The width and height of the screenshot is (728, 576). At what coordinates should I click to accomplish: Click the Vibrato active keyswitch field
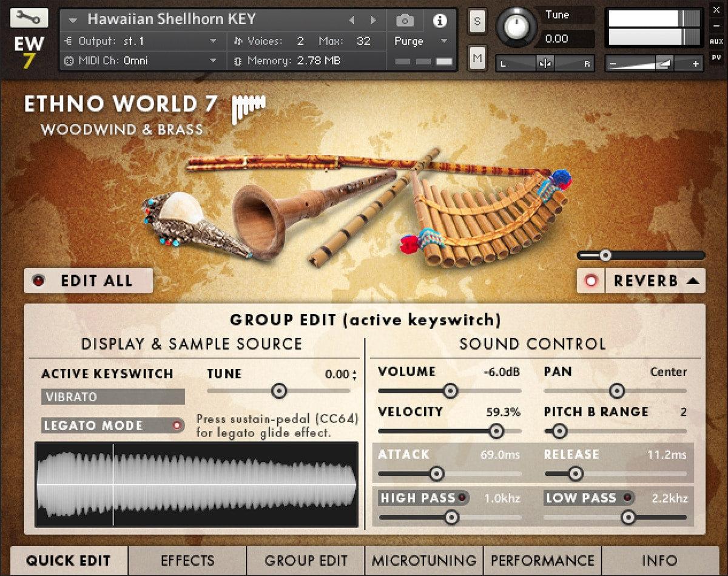[113, 397]
